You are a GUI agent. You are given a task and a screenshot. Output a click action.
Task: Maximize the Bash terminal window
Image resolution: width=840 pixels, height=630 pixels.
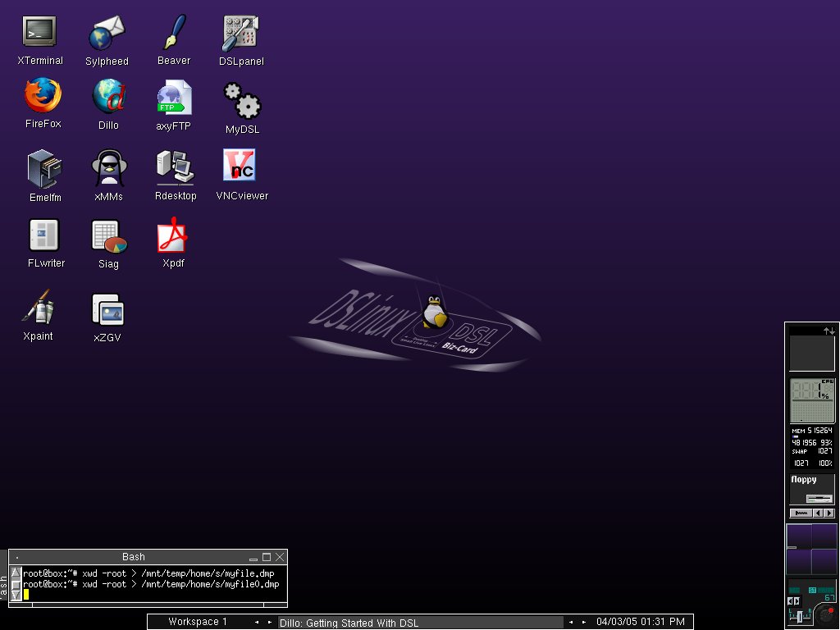[x=267, y=557]
